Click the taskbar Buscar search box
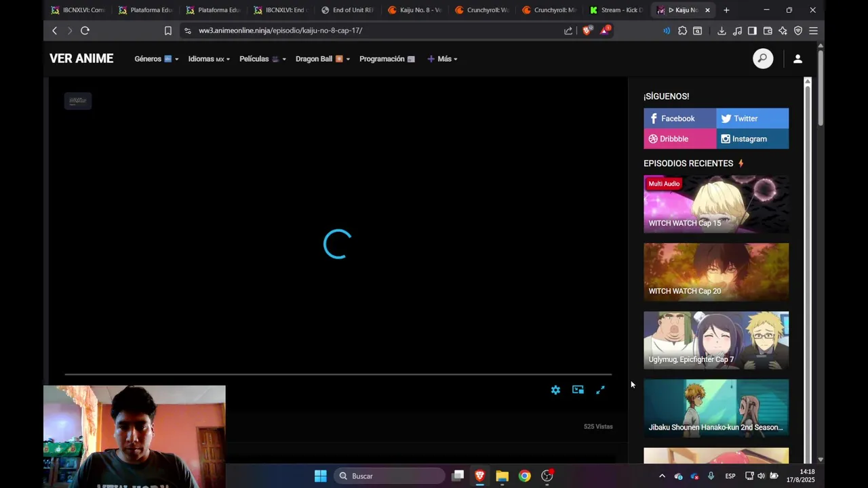Image resolution: width=868 pixels, height=488 pixels. [389, 476]
